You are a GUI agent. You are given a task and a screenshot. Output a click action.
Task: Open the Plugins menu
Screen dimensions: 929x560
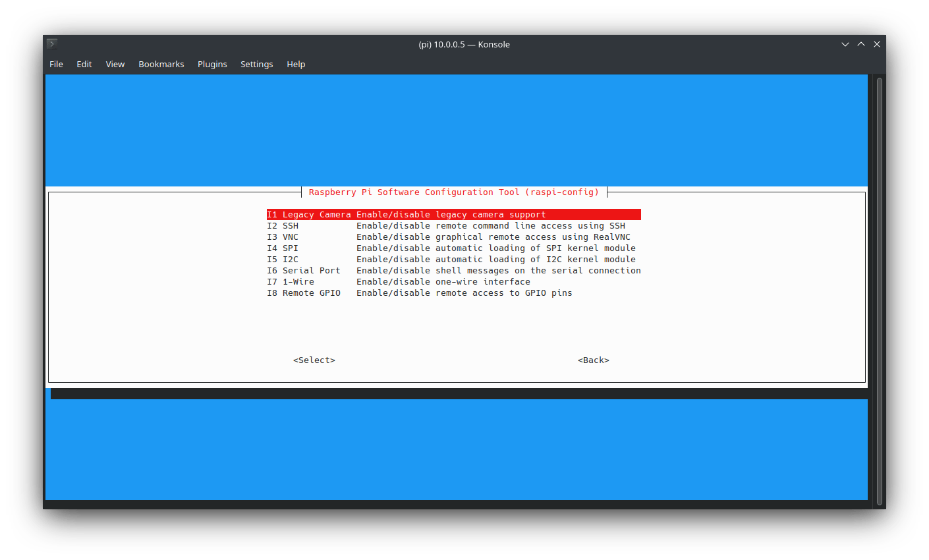tap(212, 64)
